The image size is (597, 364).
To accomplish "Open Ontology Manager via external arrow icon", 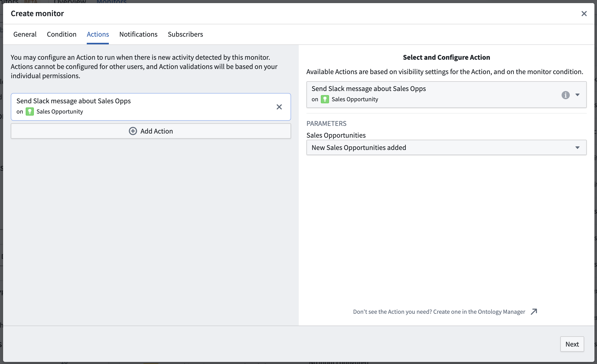I will [x=534, y=312].
